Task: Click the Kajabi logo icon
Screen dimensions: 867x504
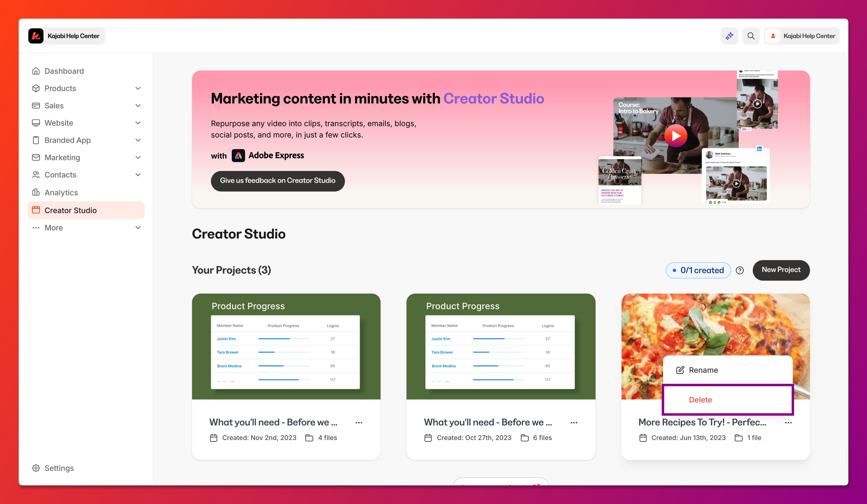Action: [36, 36]
